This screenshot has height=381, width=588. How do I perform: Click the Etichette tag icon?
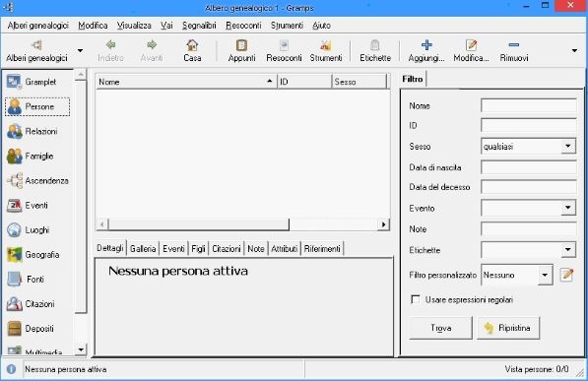pyautogui.click(x=375, y=51)
